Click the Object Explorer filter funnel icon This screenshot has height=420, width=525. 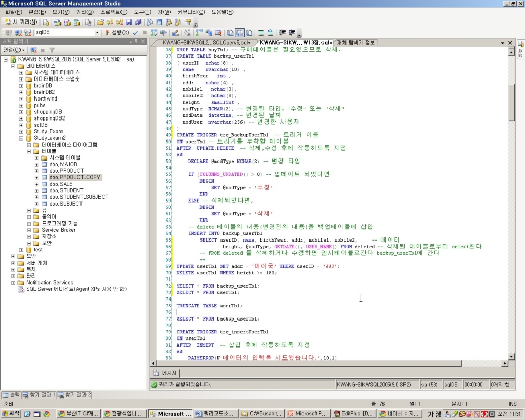[52, 50]
